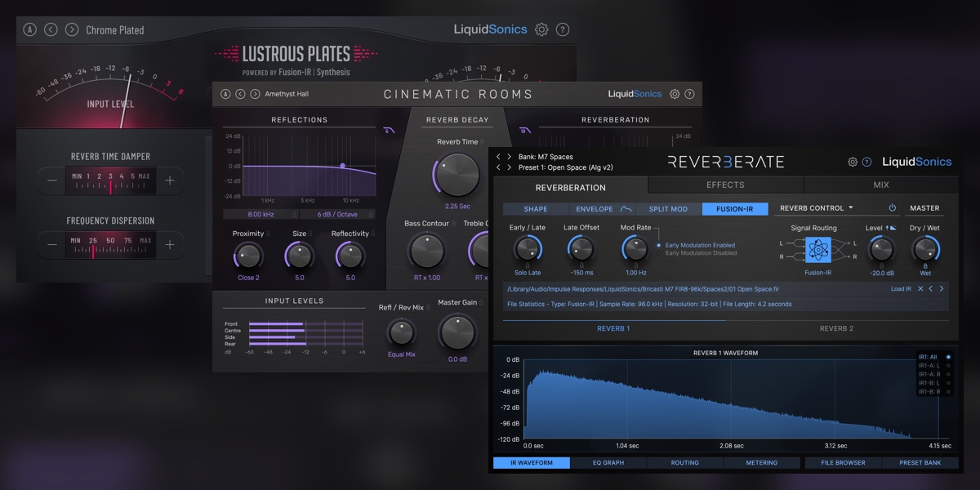Toggle the Reverb Control power icon
Image resolution: width=980 pixels, height=490 pixels.
(893, 208)
